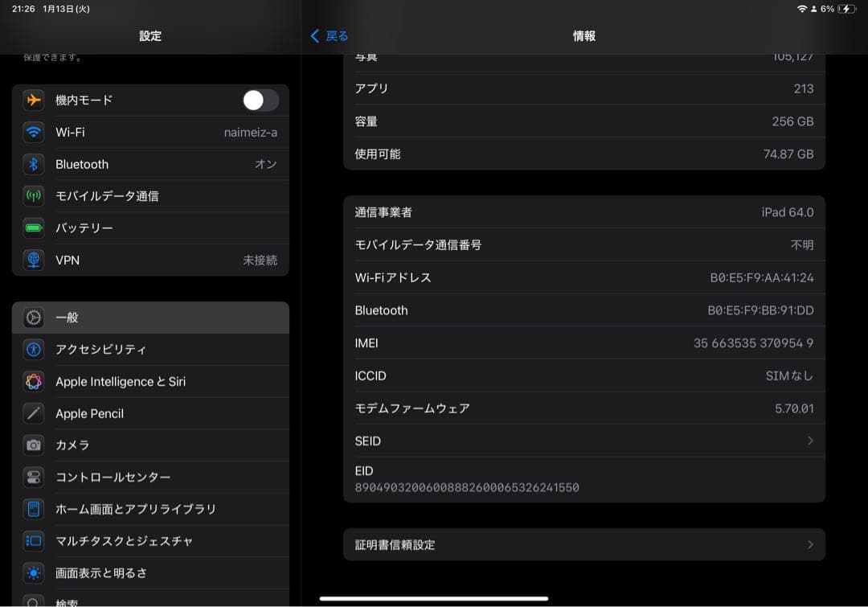This screenshot has height=607, width=868.
Task: Expand the SEID row
Action: point(584,441)
